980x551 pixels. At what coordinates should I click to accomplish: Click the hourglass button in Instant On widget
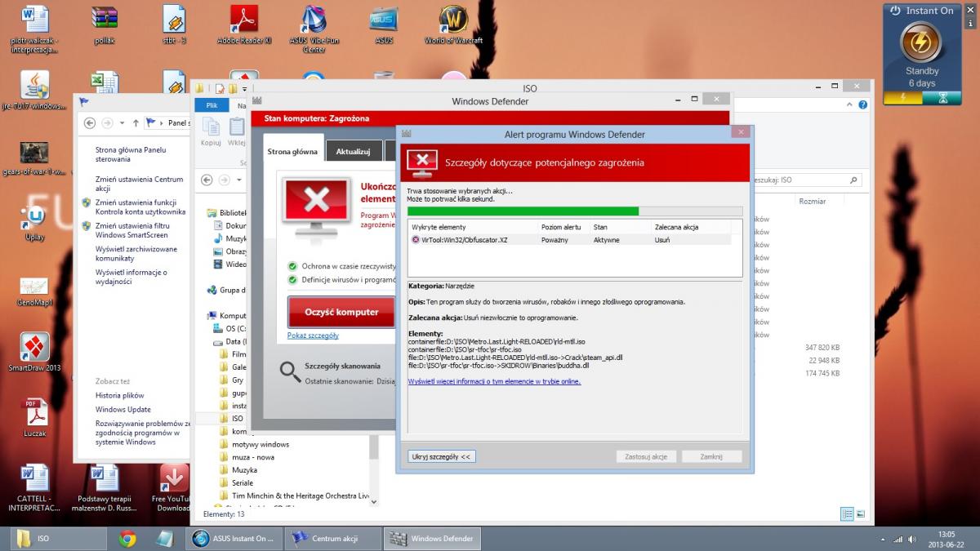(943, 98)
